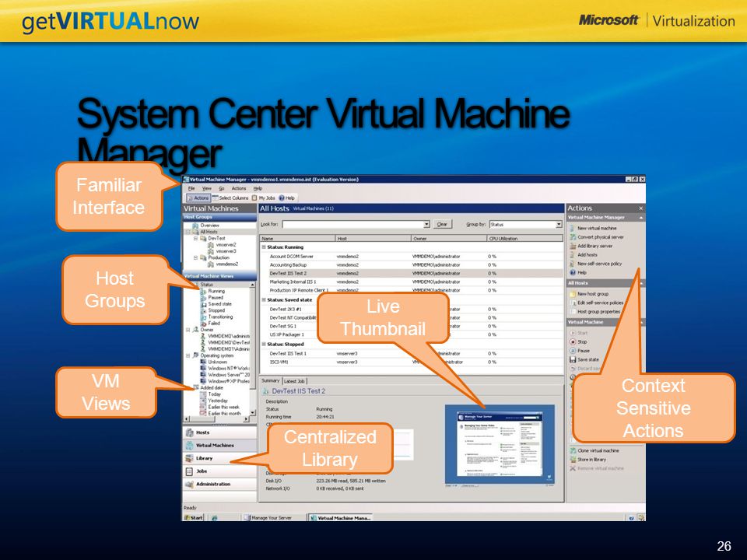Screen dimensions: 747x560
Task: Collapse the Status: Running group
Action: [264, 247]
